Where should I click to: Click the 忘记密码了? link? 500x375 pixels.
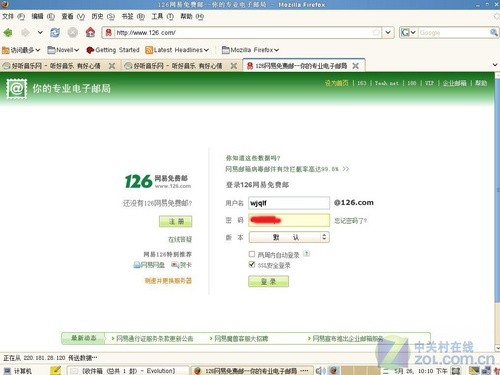351,220
